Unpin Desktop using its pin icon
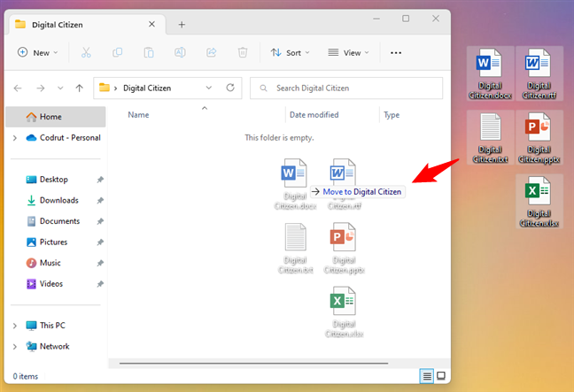Viewport: 574px width, 392px height. pyautogui.click(x=100, y=180)
